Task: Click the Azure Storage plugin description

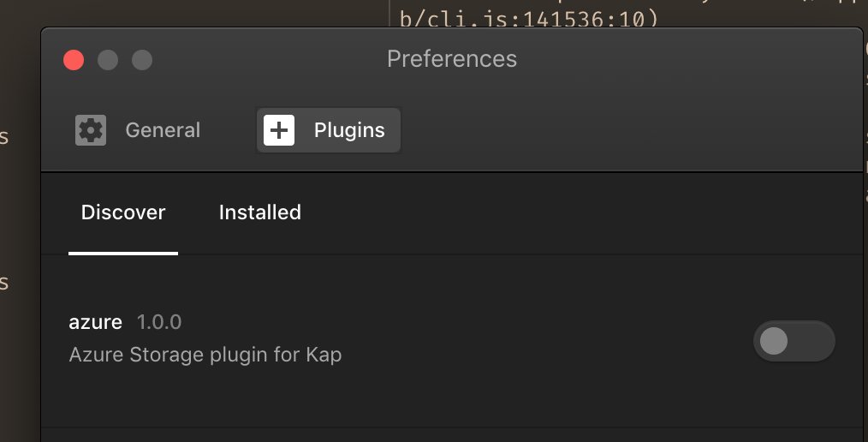Action: coord(205,354)
